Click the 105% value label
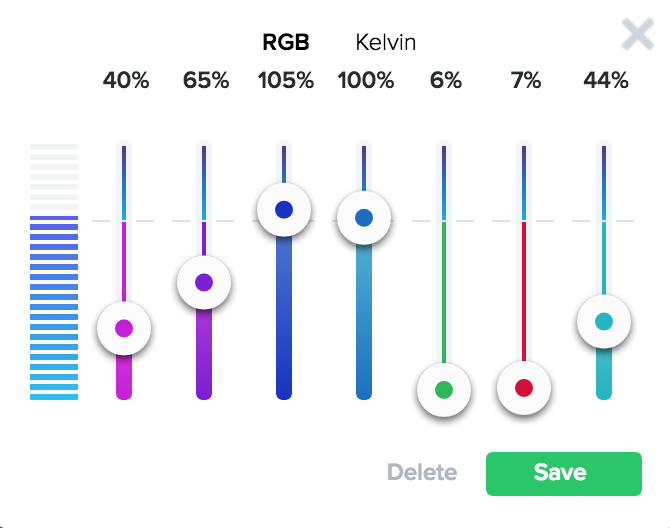The width and height of the screenshot is (670, 528). pyautogui.click(x=286, y=81)
